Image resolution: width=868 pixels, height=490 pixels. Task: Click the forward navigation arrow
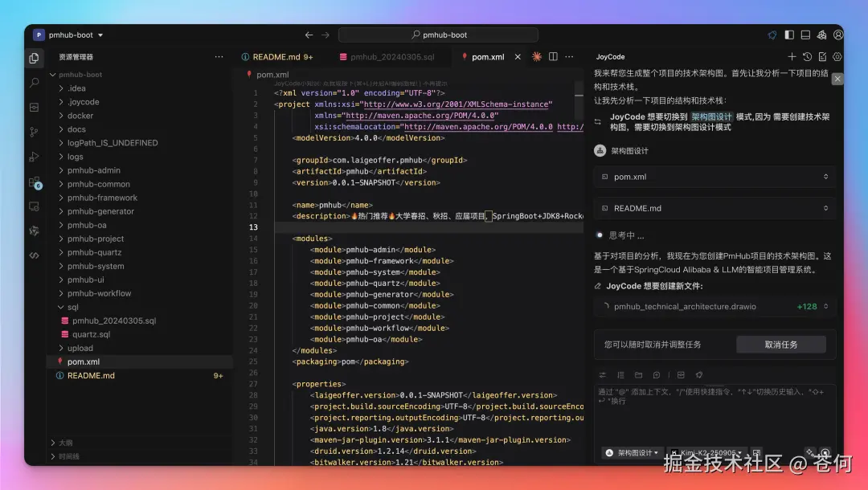[325, 35]
